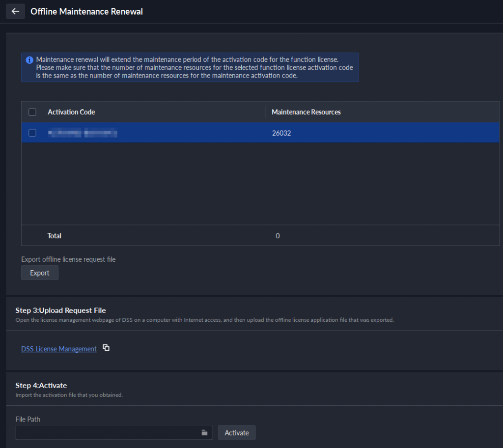Click the blue info icon in the notice
The image size is (503, 448).
coord(29,60)
